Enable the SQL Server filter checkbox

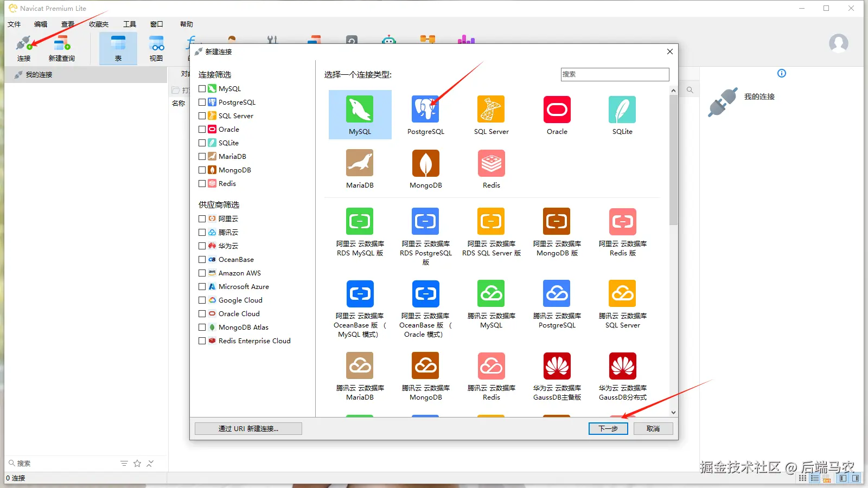(x=202, y=115)
